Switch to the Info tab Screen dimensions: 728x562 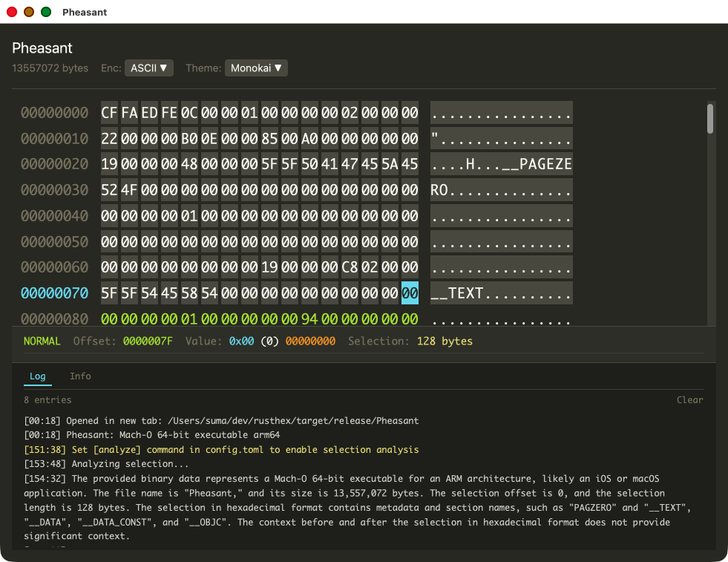click(x=80, y=376)
